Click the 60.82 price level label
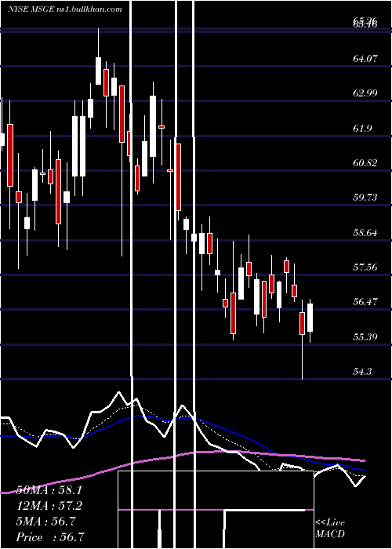This screenshot has height=549, width=392. coord(365,163)
